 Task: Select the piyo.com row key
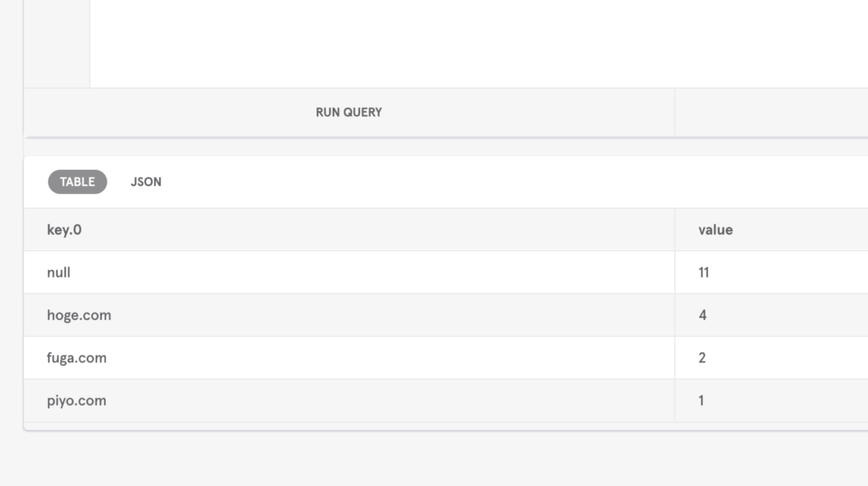pyautogui.click(x=77, y=400)
